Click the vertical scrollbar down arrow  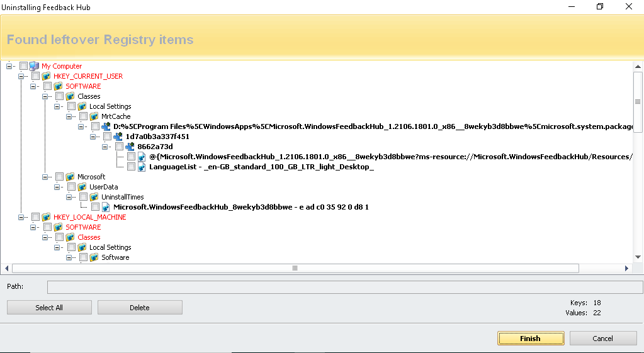point(638,257)
